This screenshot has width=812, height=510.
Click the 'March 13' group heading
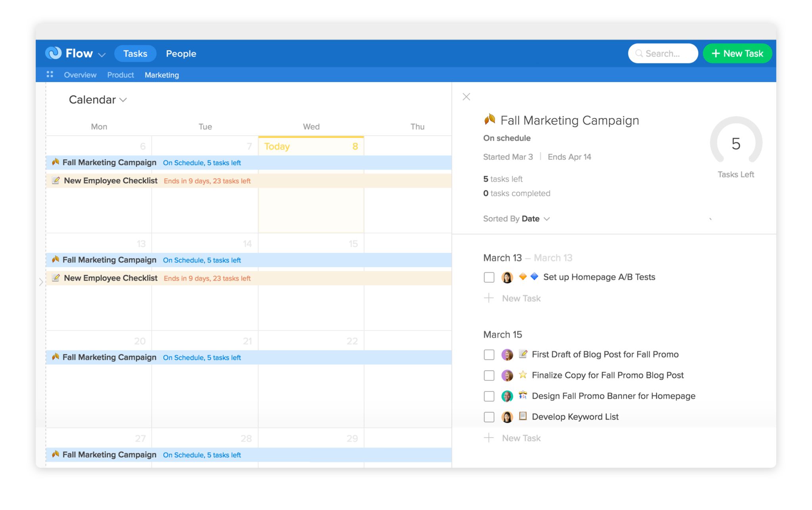[x=502, y=258]
